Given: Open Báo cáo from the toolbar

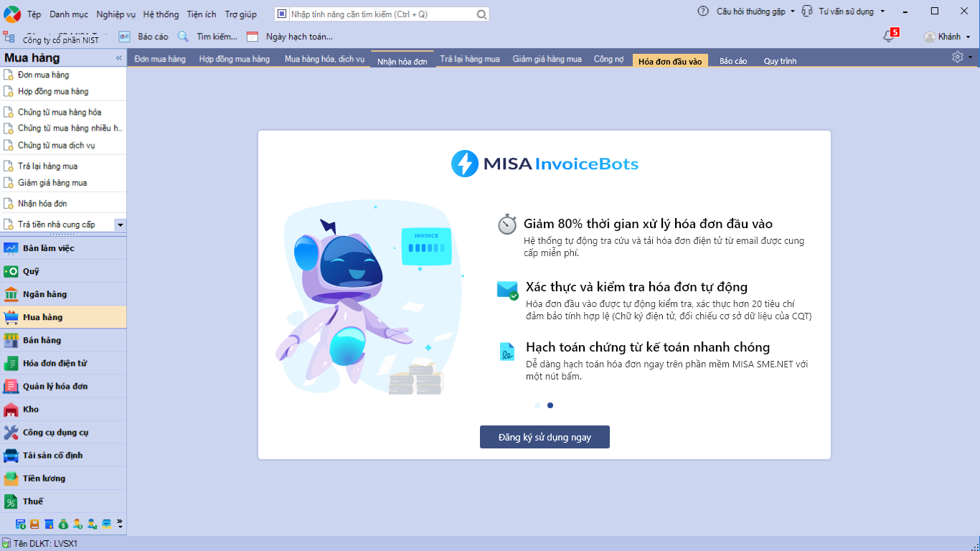Looking at the screenshot, I should (x=143, y=37).
